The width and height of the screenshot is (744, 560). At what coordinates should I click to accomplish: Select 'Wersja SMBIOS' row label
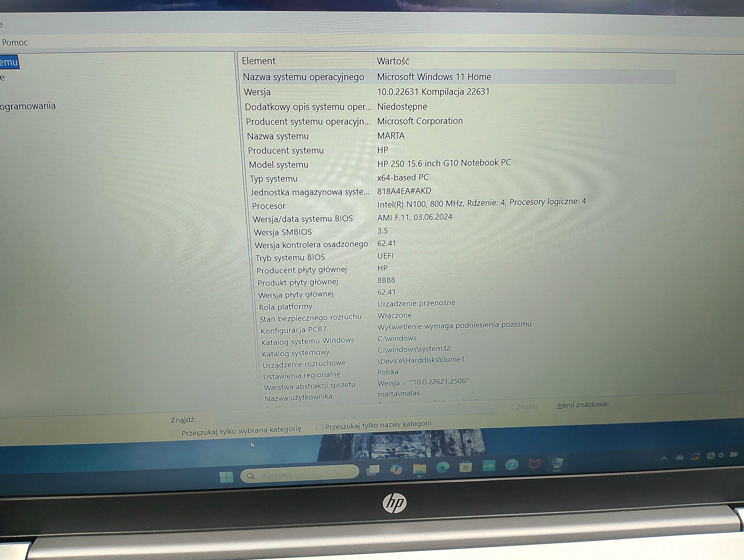(x=282, y=232)
